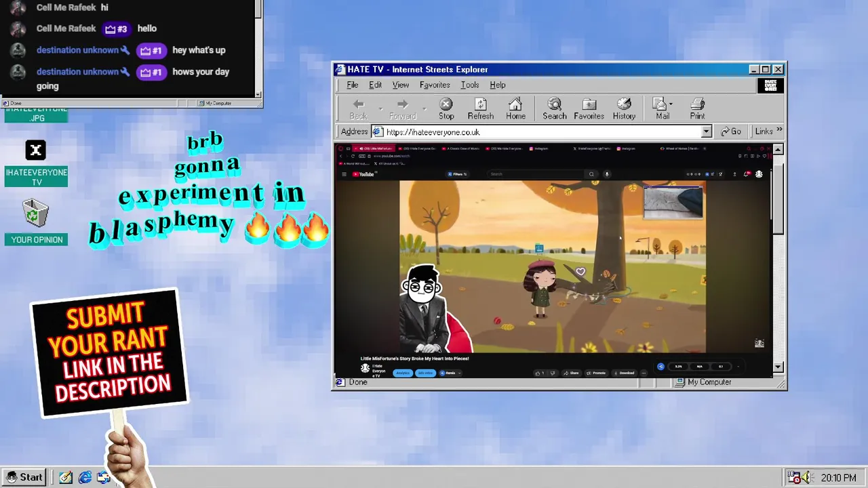Viewport: 868px width, 488px height.
Task: Expand the Links chevron in the address row
Action: coord(779,131)
